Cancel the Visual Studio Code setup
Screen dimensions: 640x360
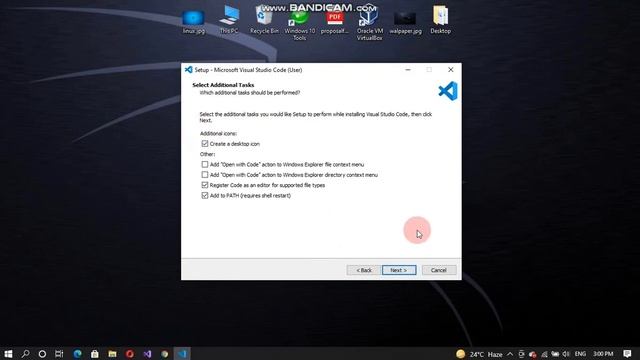point(439,270)
